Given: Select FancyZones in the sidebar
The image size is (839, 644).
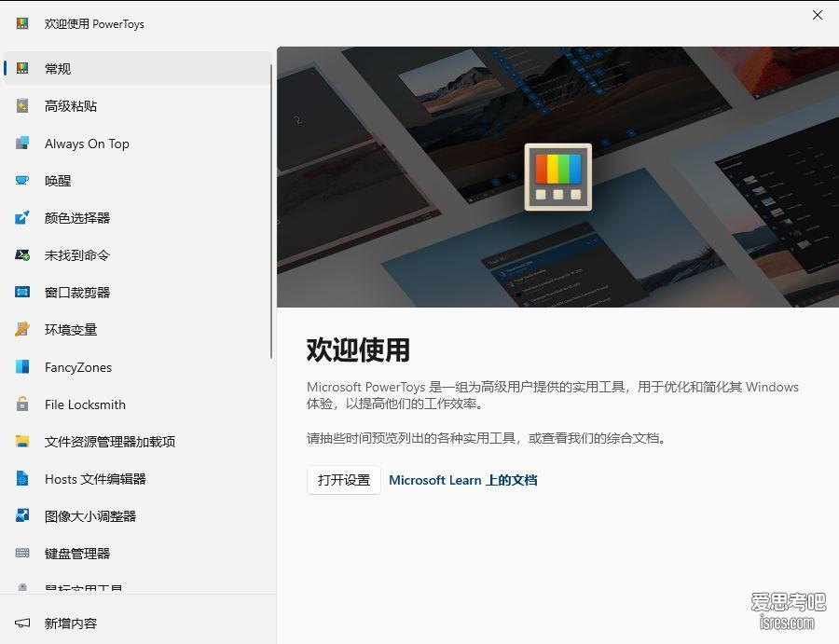Looking at the screenshot, I should pyautogui.click(x=137, y=367).
